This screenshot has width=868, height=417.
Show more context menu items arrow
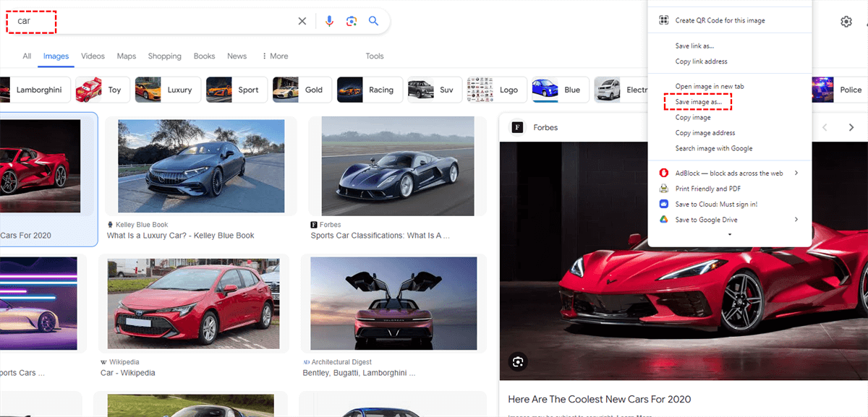pyautogui.click(x=729, y=235)
